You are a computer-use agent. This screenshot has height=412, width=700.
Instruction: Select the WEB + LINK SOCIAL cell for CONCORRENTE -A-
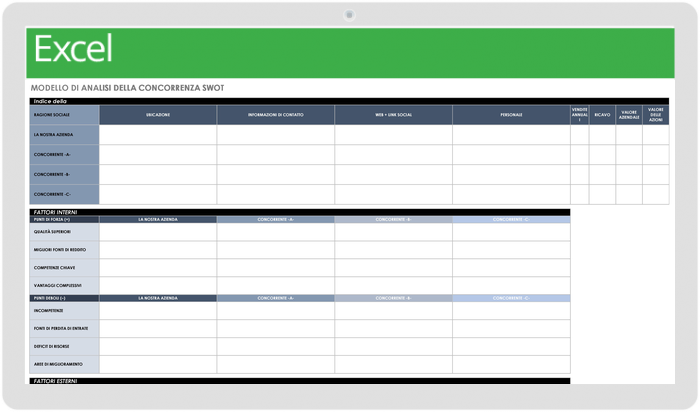pyautogui.click(x=393, y=154)
